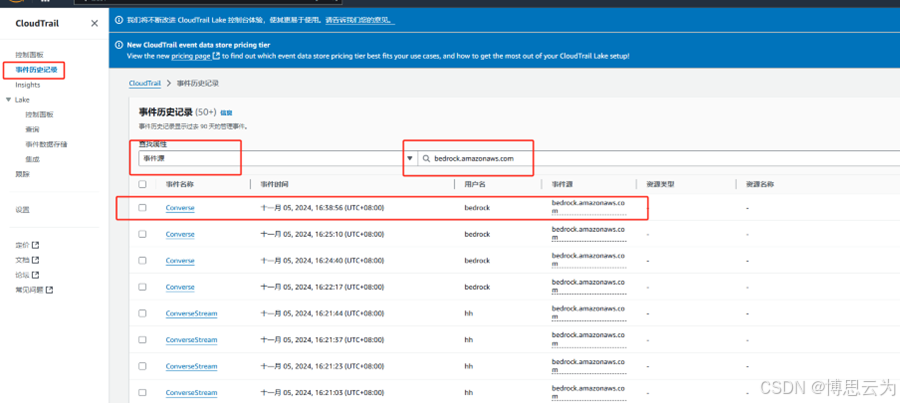Click the 资源名称 column header
This screenshot has height=403, width=900.
click(760, 184)
